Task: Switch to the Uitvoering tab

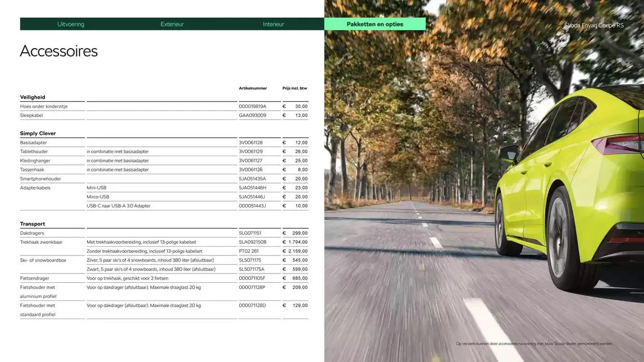Action: 70,24
